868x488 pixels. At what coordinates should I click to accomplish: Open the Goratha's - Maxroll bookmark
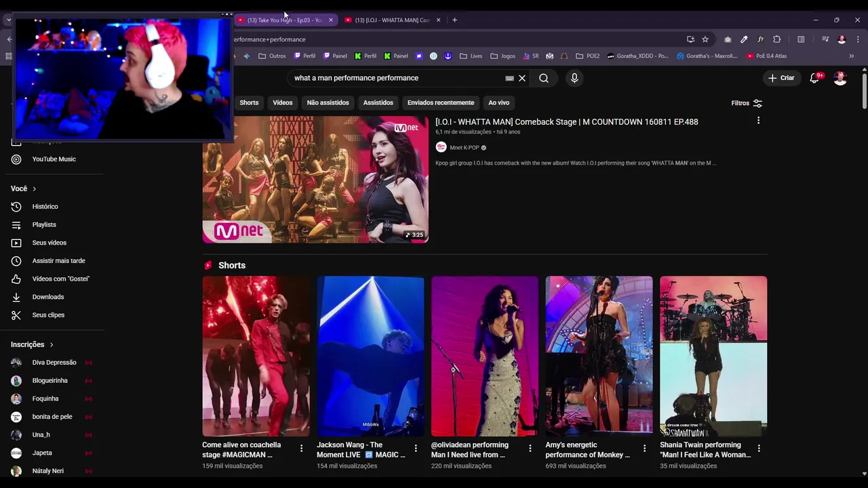coord(707,56)
